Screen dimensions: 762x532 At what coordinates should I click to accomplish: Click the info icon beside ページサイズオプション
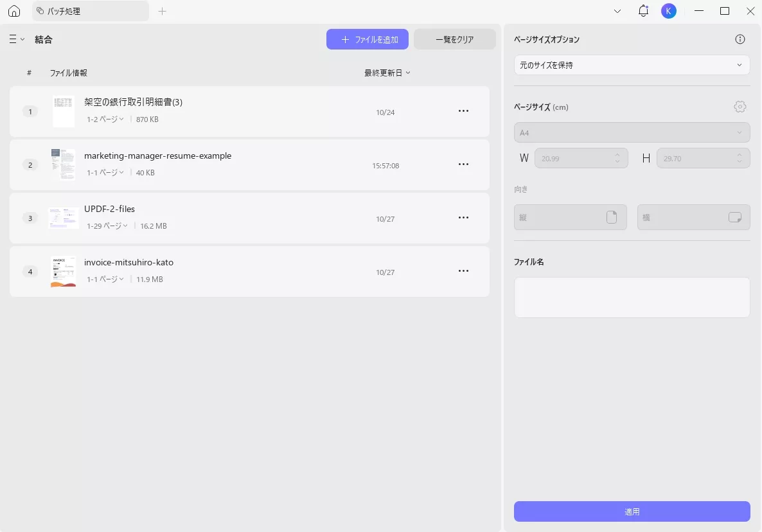[740, 39]
